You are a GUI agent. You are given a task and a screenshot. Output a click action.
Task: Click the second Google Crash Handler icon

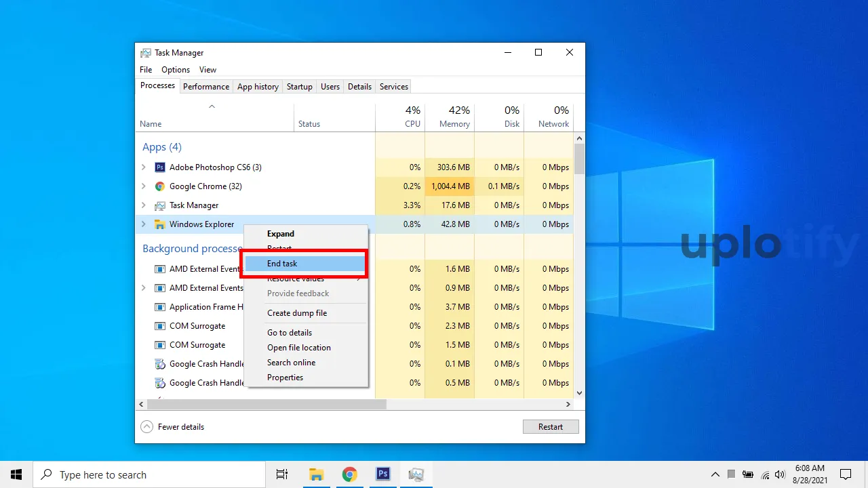[160, 383]
